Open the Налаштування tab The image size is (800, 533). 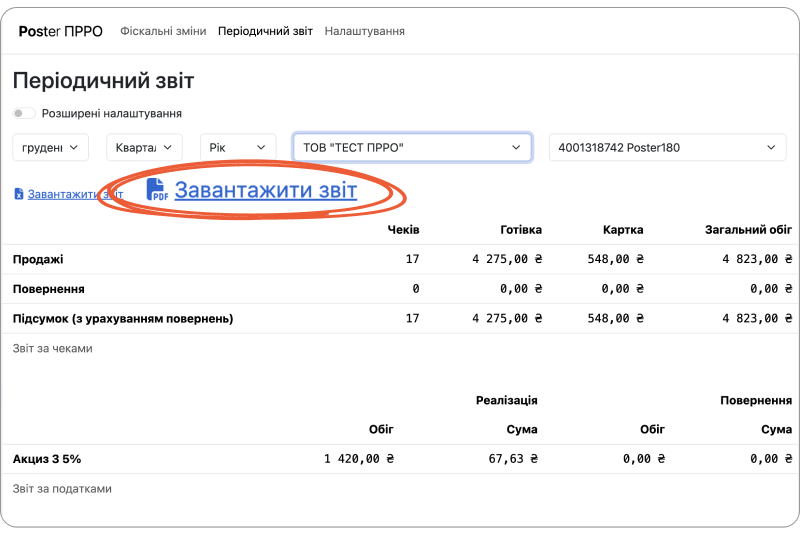pos(364,31)
